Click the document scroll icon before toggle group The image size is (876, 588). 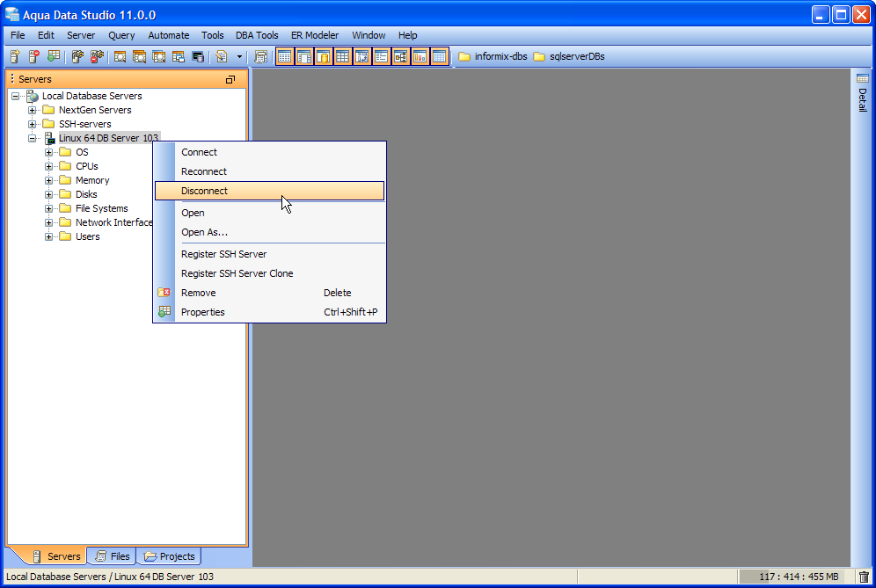coord(260,56)
